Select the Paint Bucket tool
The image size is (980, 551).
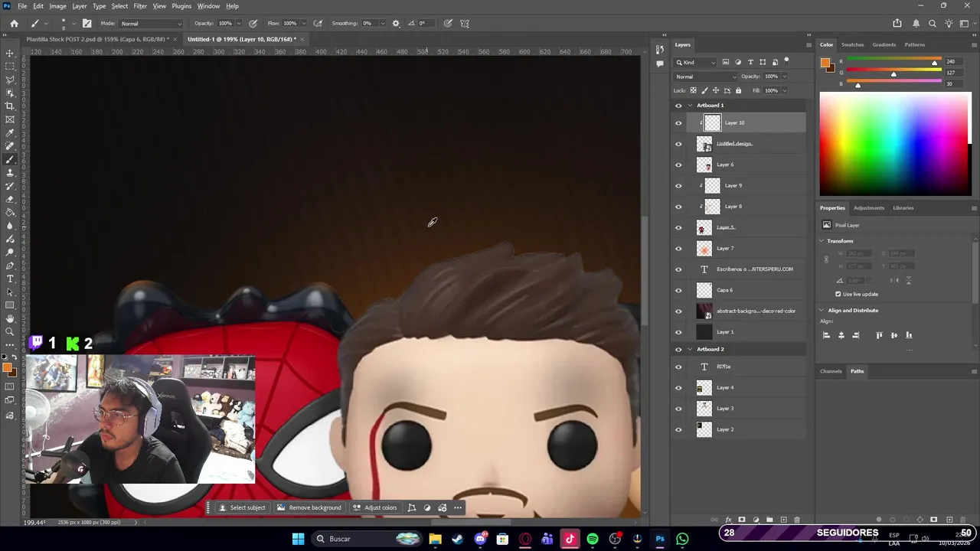10,213
